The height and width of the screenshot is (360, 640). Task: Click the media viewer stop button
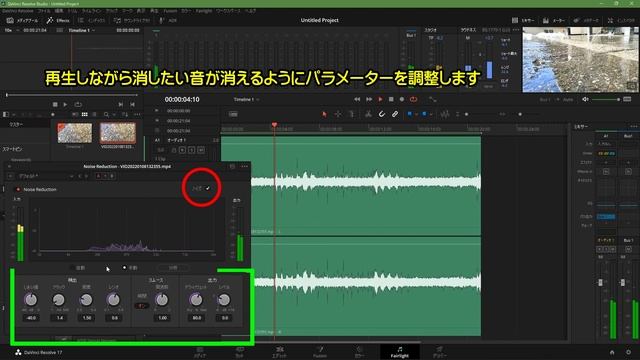pos(55,104)
